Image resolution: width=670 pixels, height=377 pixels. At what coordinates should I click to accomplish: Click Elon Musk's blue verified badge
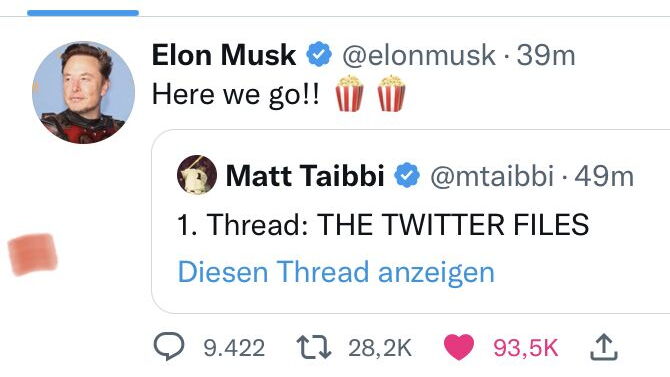pyautogui.click(x=319, y=54)
